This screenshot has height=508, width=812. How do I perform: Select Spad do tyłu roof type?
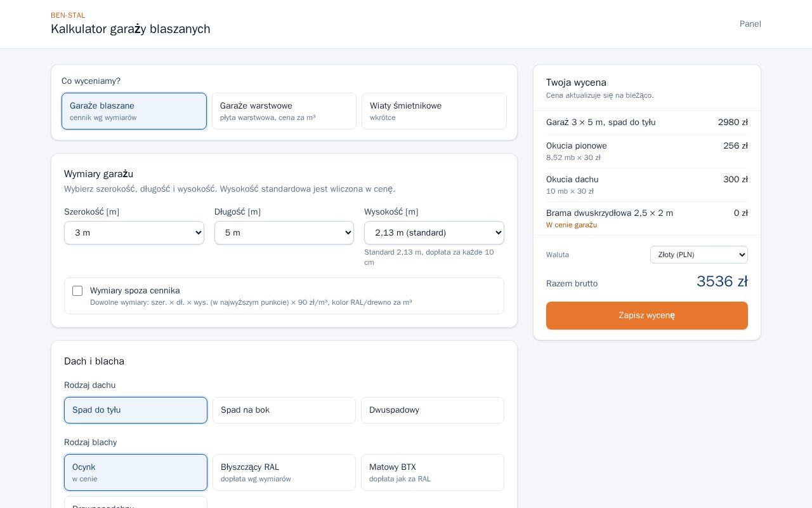pyautogui.click(x=136, y=410)
